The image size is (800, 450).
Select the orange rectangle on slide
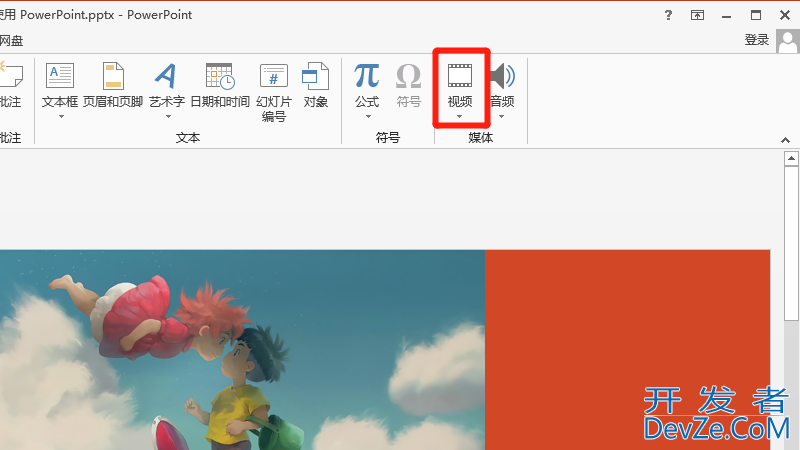coord(628,350)
